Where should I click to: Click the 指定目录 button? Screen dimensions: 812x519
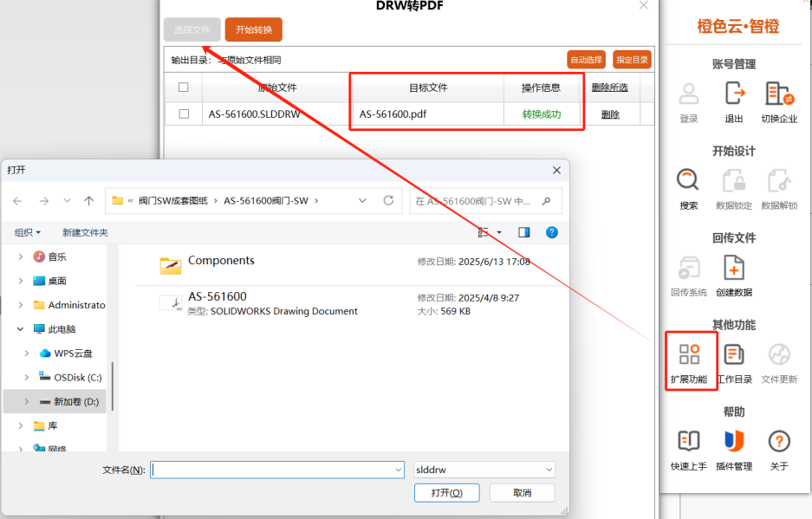coord(632,60)
